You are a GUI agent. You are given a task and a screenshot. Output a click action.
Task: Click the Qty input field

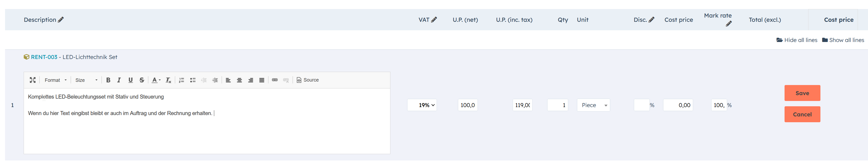557,105
